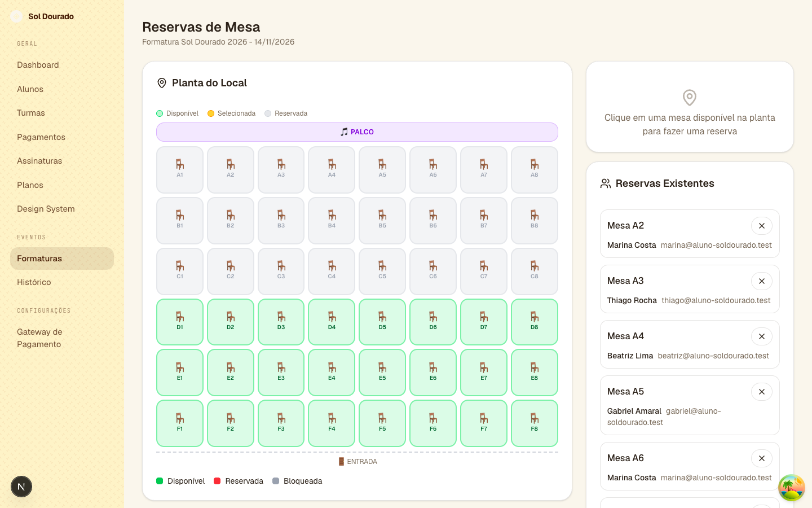Click the ENTRADA label

point(358,462)
